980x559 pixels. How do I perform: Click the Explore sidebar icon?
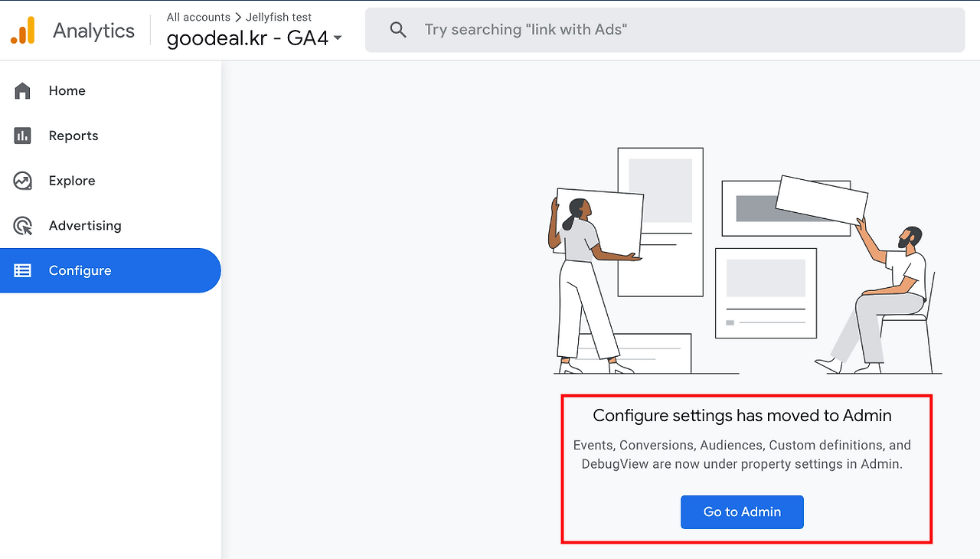click(x=23, y=181)
